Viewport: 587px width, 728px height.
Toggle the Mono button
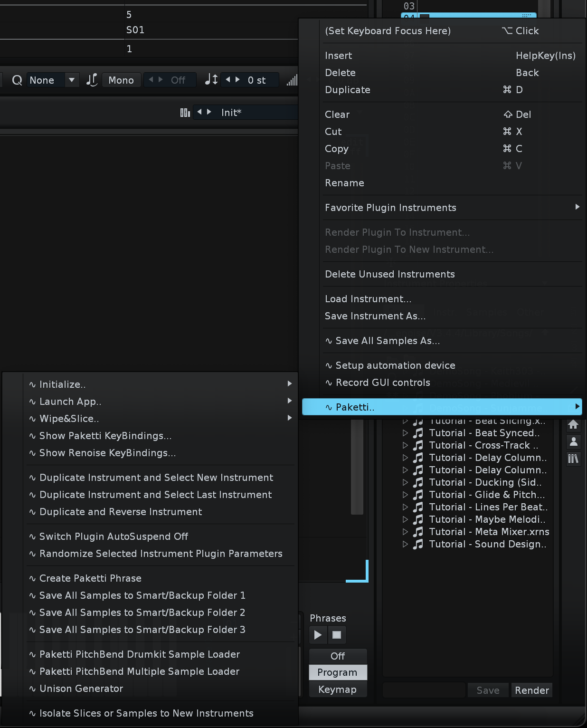coord(121,80)
